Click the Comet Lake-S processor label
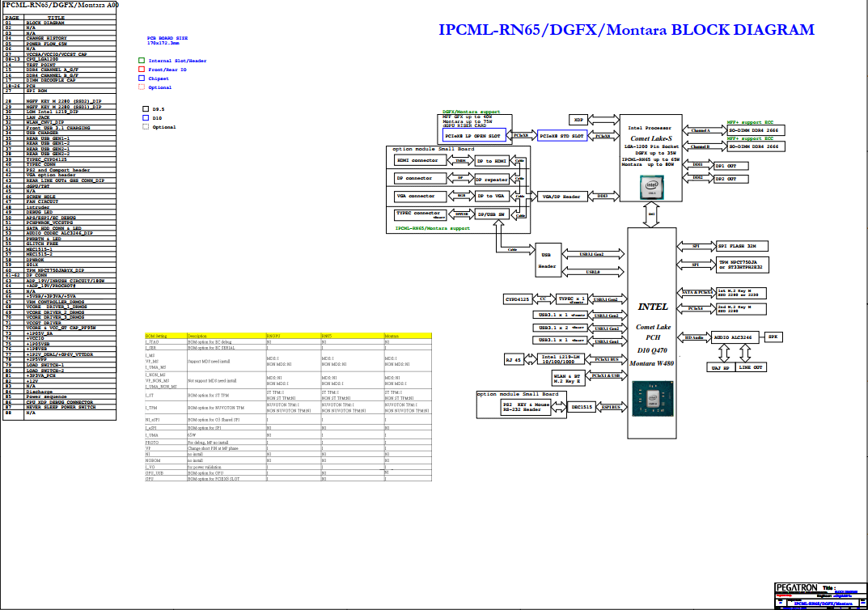The width and height of the screenshot is (868, 610). (x=651, y=138)
